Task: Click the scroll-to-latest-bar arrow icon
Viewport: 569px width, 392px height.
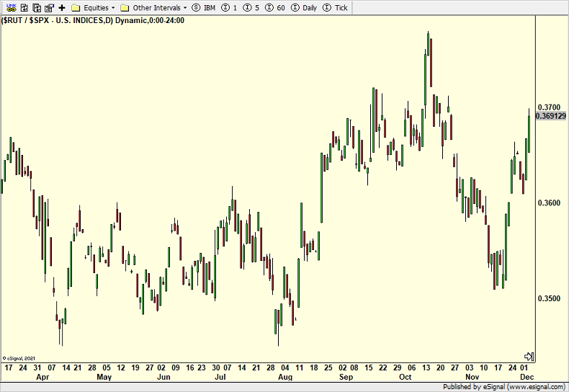Action: point(528,357)
